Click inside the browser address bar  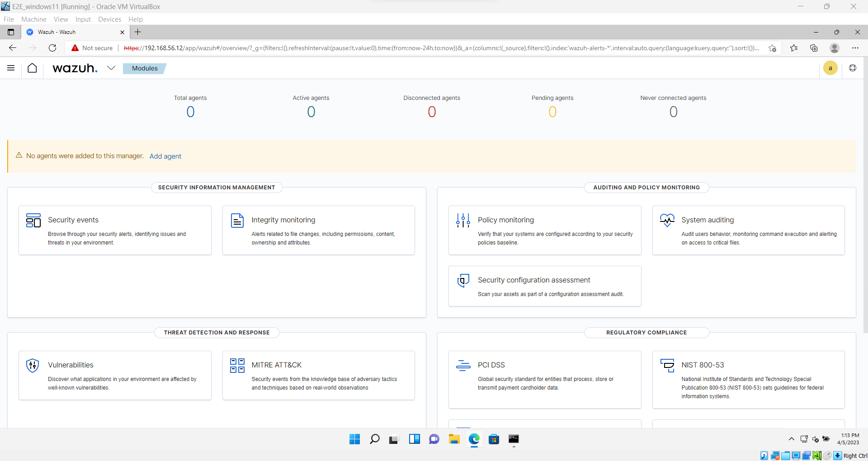(316, 48)
